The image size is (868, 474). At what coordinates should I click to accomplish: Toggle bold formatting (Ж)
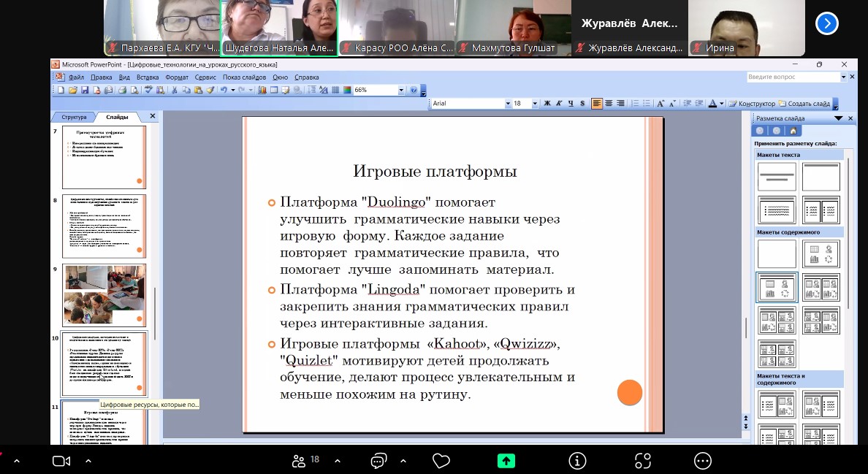pyautogui.click(x=547, y=104)
